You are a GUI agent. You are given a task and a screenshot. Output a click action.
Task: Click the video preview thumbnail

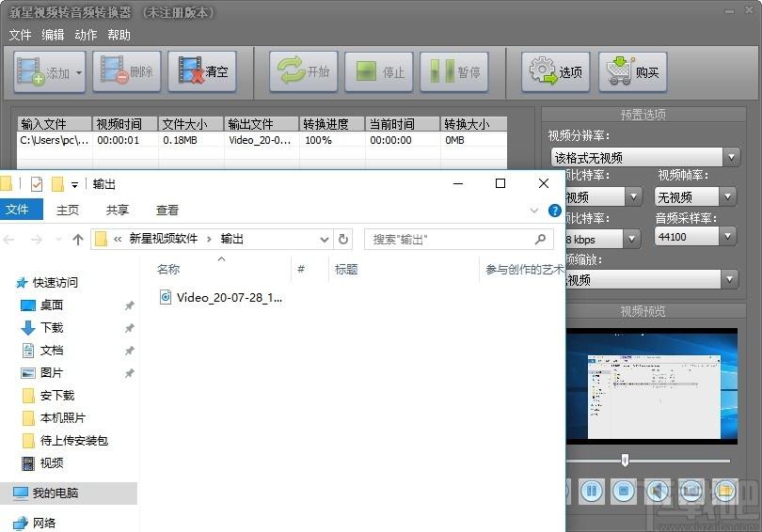point(652,386)
